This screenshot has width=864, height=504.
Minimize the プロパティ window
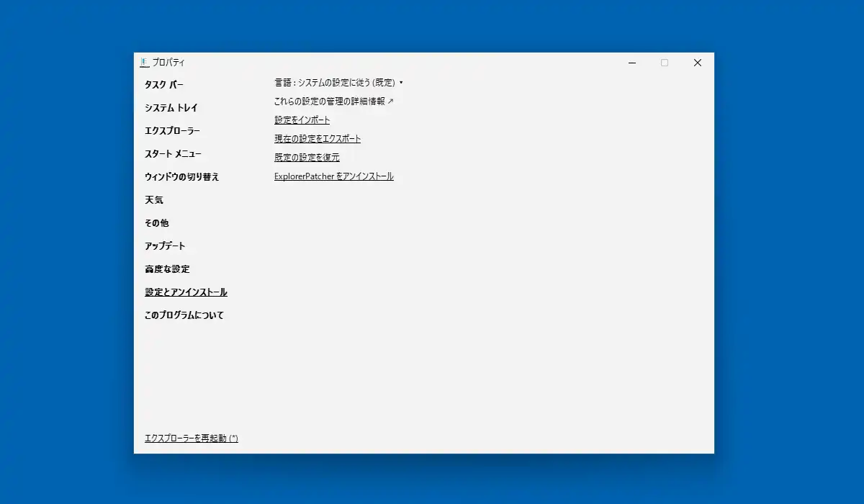[631, 63]
